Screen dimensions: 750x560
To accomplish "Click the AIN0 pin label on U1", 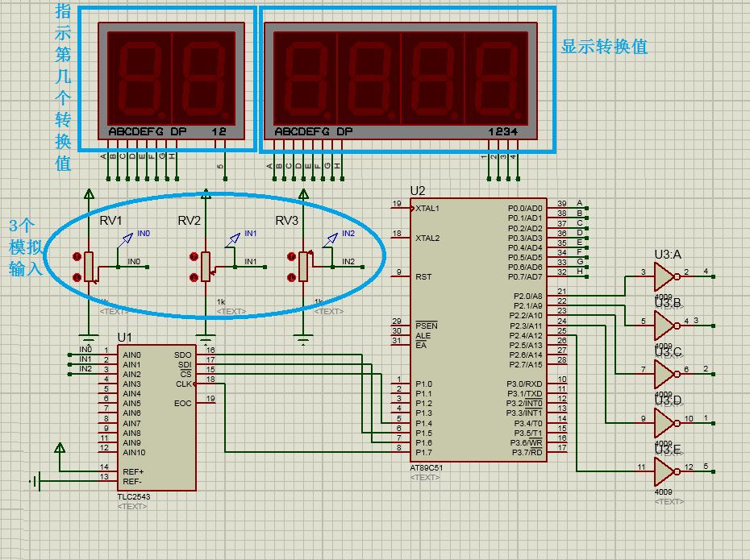I will click(131, 355).
